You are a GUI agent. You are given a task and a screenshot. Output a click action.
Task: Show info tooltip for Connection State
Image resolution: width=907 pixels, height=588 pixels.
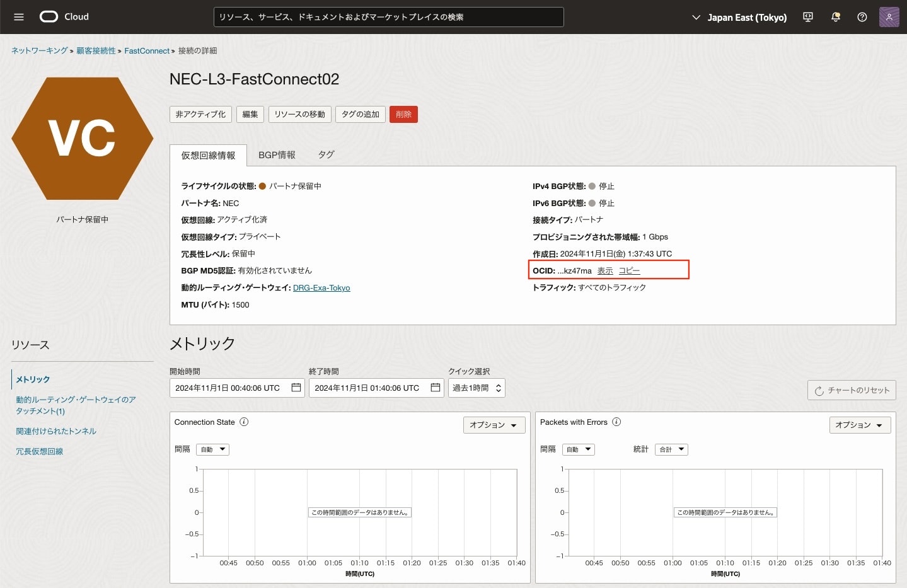point(244,422)
